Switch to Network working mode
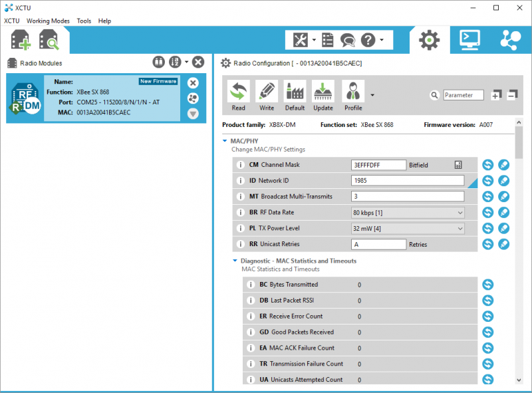Viewport: 532px width, 393px height. point(511,40)
